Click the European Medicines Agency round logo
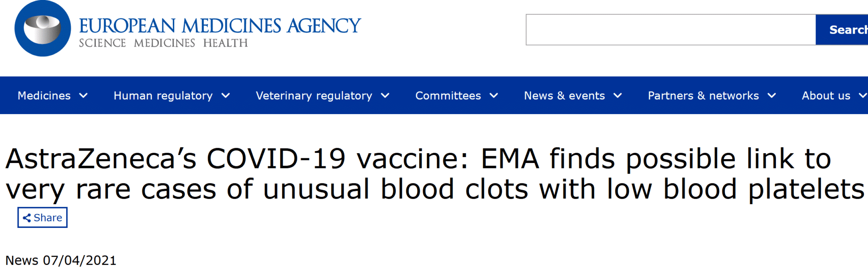 coord(42,29)
